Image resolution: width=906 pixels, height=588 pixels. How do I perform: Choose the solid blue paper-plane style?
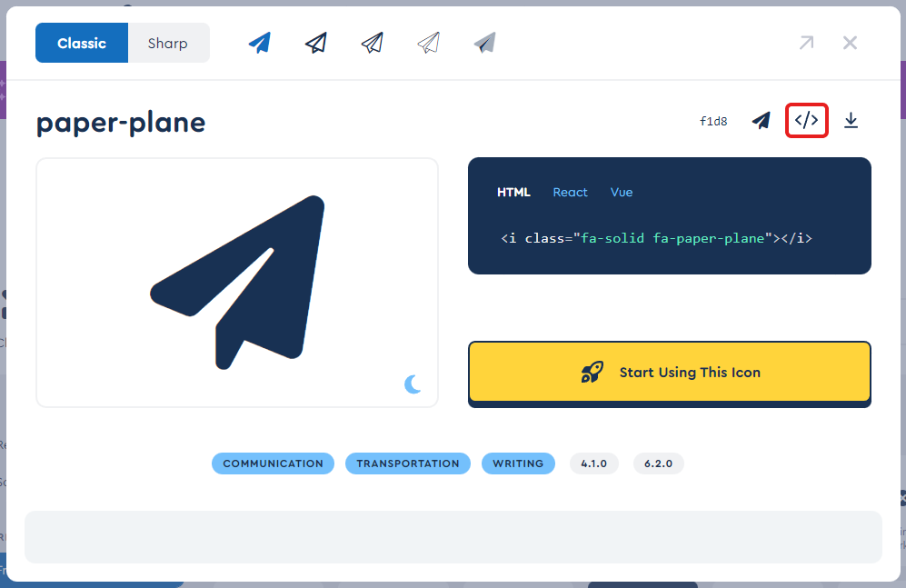point(260,43)
